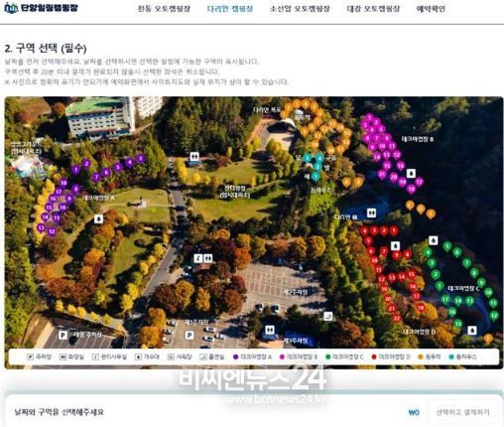Image resolution: width=504 pixels, height=427 pixels.
Task: Switch to 소선암 오토캠핑장 tab
Action: (x=300, y=9)
